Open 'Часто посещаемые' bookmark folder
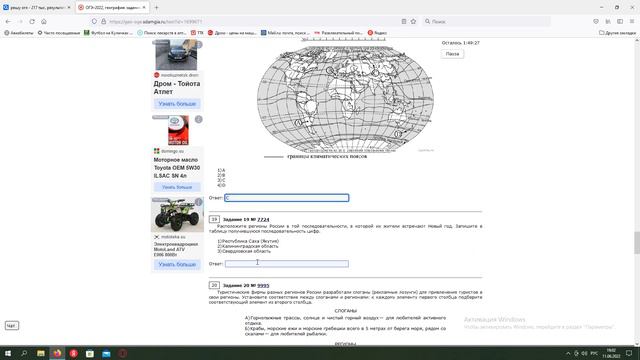Viewport: 640px width, 360px height. [x=59, y=33]
